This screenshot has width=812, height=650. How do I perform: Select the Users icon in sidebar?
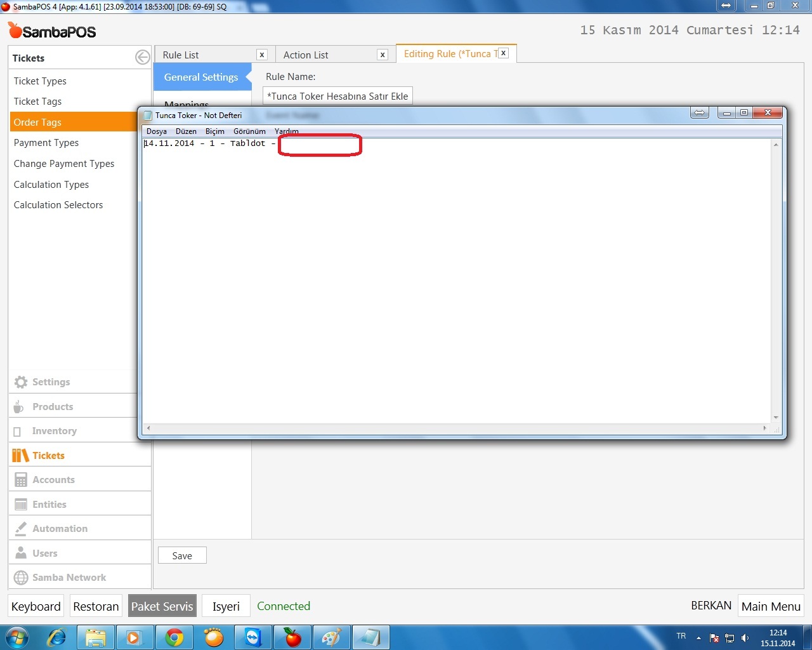coord(20,553)
